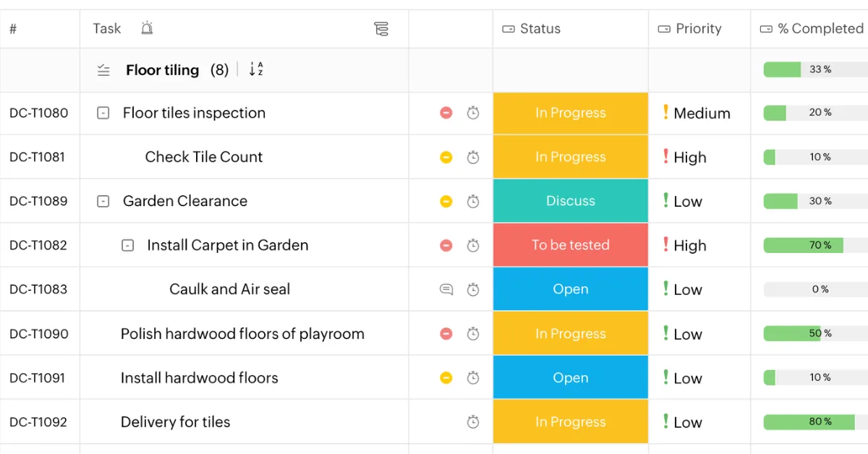Click the checklist icon left of Floor tiling
The height and width of the screenshot is (454, 868).
pos(103,69)
